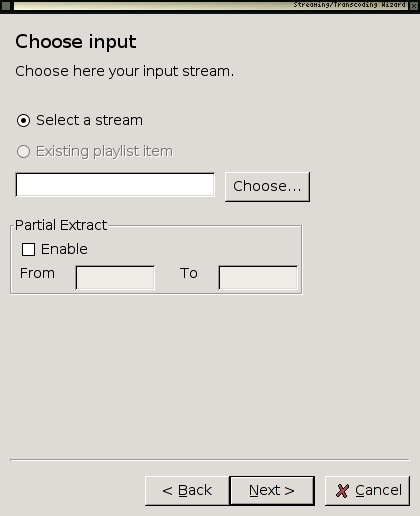Open the file browser with Choose... button
This screenshot has width=420, height=516.
coord(267,187)
